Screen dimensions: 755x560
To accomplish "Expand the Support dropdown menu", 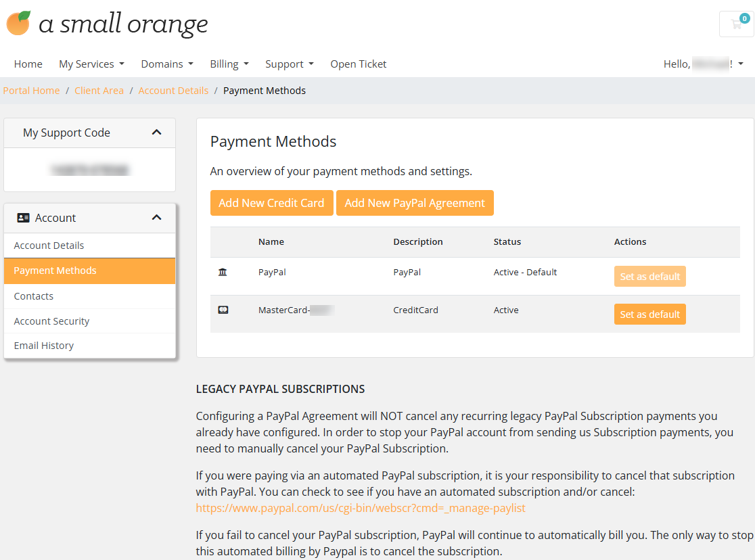I will (290, 64).
